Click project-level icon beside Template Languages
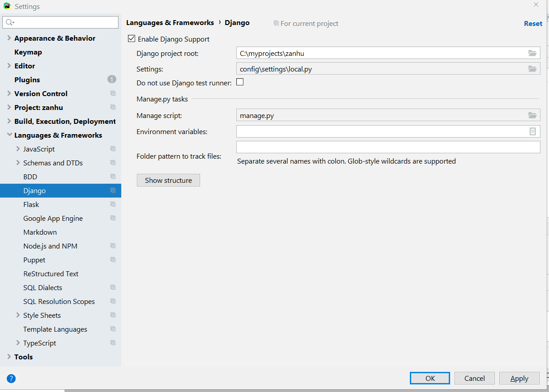The width and height of the screenshot is (549, 392). (x=113, y=329)
